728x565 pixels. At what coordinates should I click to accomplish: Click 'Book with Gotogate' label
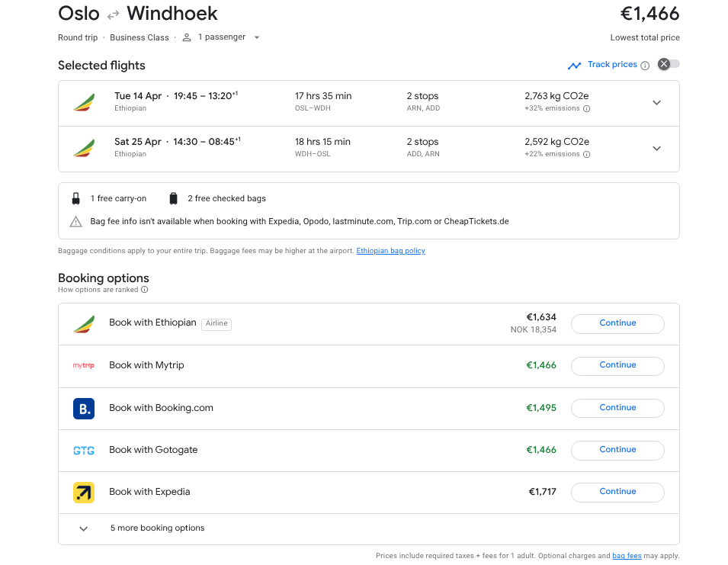(153, 450)
